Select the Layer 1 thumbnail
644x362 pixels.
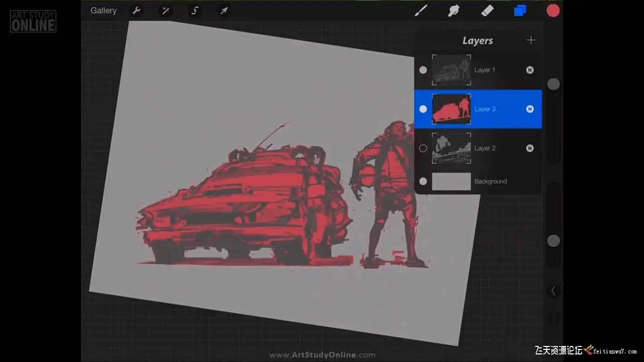[x=451, y=70]
